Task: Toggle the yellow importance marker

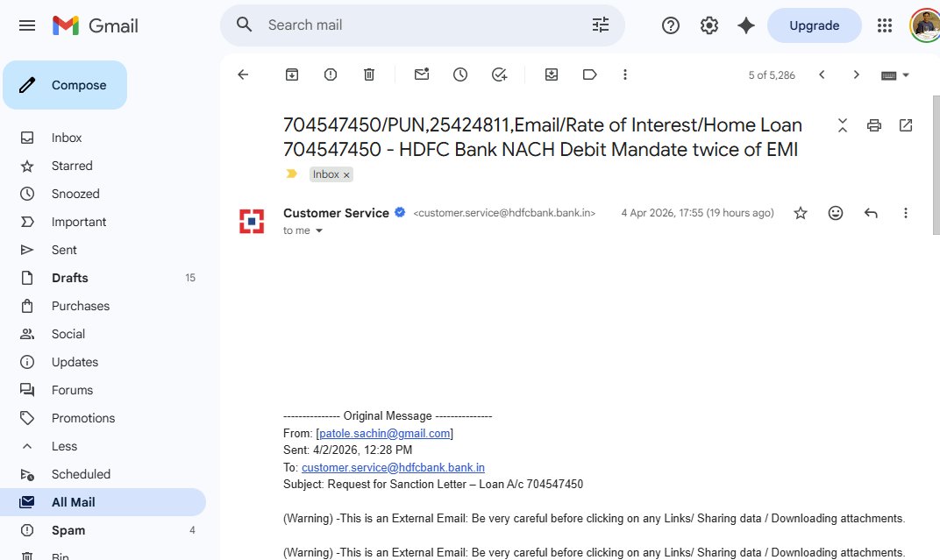Action: click(x=291, y=174)
